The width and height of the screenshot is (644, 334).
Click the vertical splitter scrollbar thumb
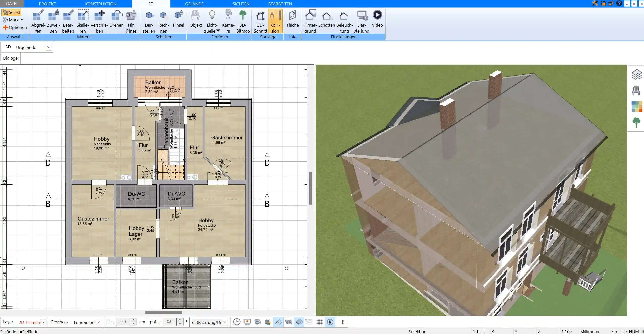click(311, 188)
